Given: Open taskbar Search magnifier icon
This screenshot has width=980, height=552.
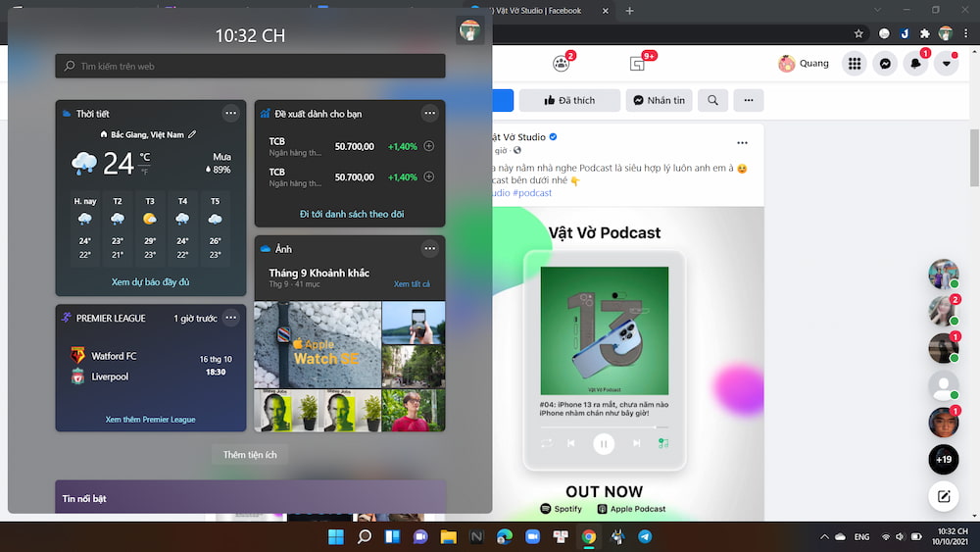Looking at the screenshot, I should click(365, 536).
